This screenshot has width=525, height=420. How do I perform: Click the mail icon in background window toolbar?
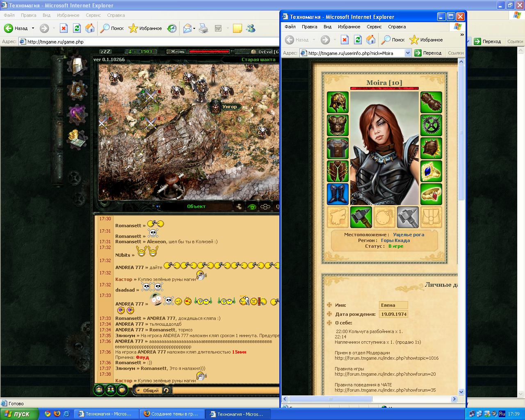point(187,28)
